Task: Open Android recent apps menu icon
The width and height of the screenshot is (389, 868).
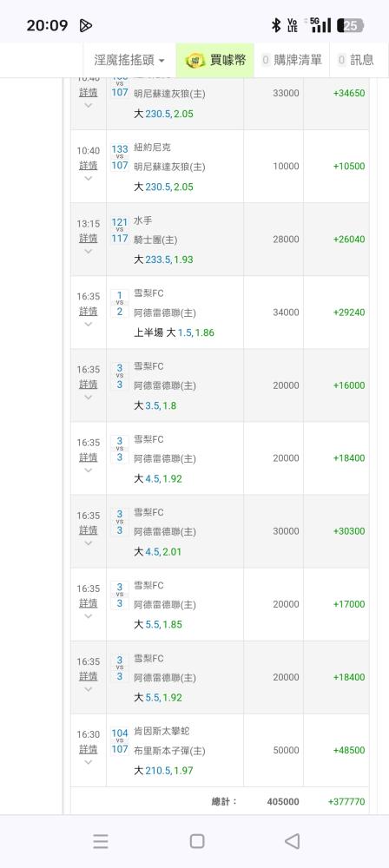Action: coord(101,841)
